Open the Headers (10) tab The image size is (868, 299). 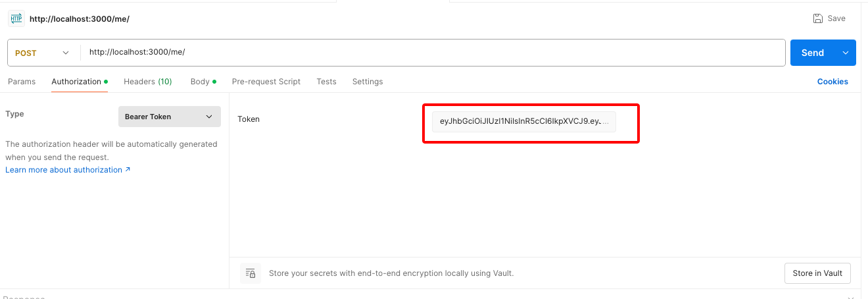point(147,82)
